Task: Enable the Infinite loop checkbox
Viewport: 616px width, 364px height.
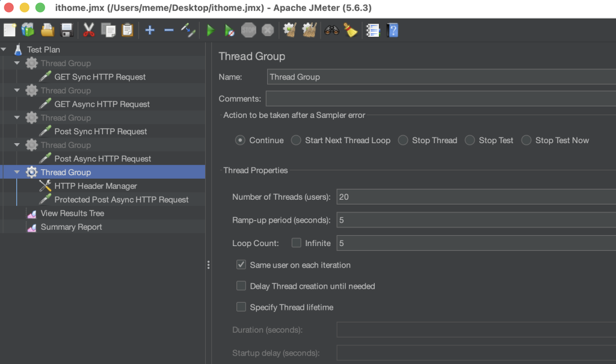Action: click(x=296, y=243)
